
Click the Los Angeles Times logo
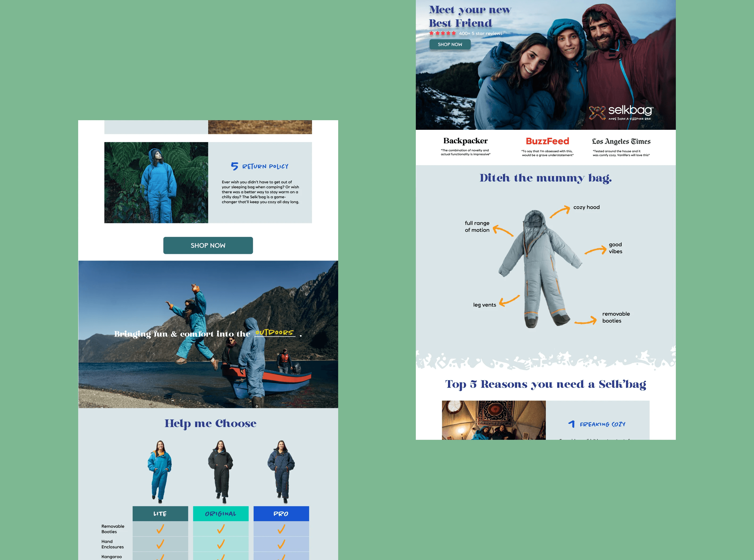tap(621, 141)
